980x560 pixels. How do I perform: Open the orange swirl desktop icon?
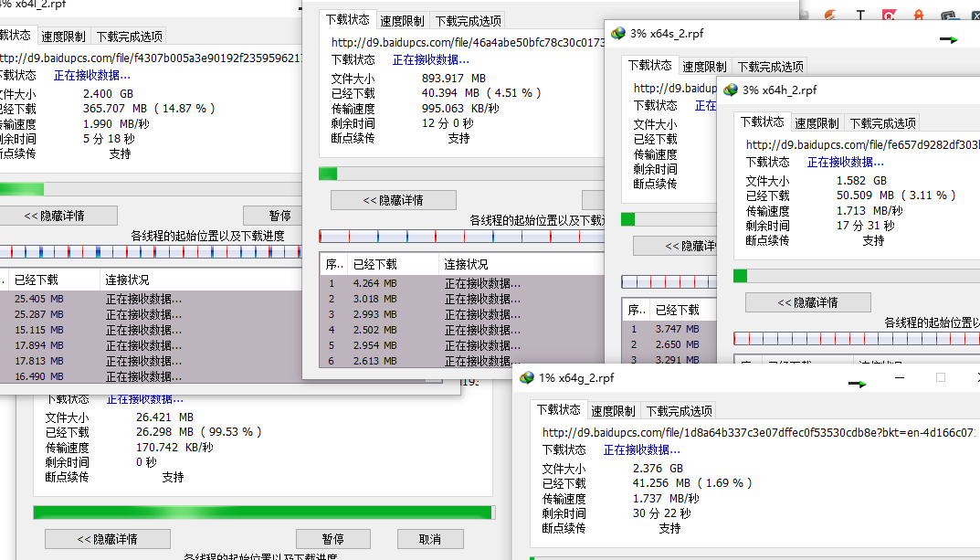click(830, 15)
